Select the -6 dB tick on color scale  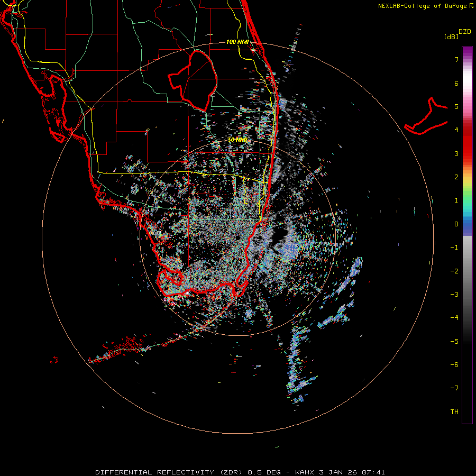pos(454,365)
